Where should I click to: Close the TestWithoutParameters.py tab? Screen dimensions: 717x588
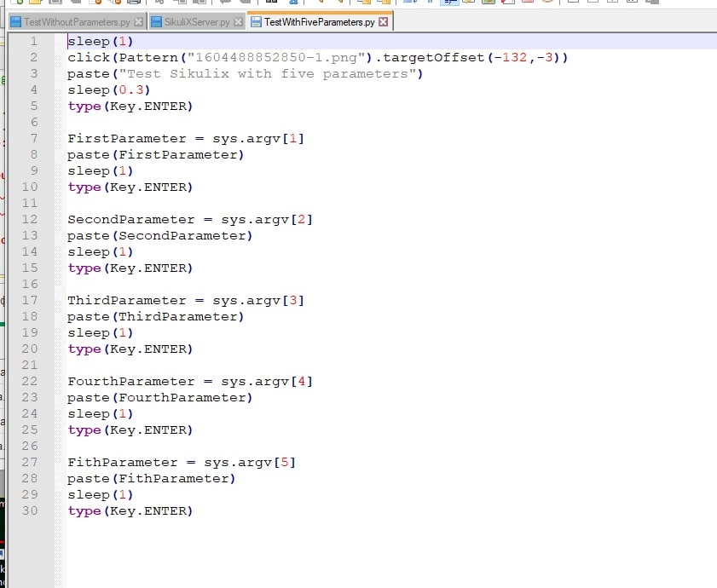click(x=139, y=22)
